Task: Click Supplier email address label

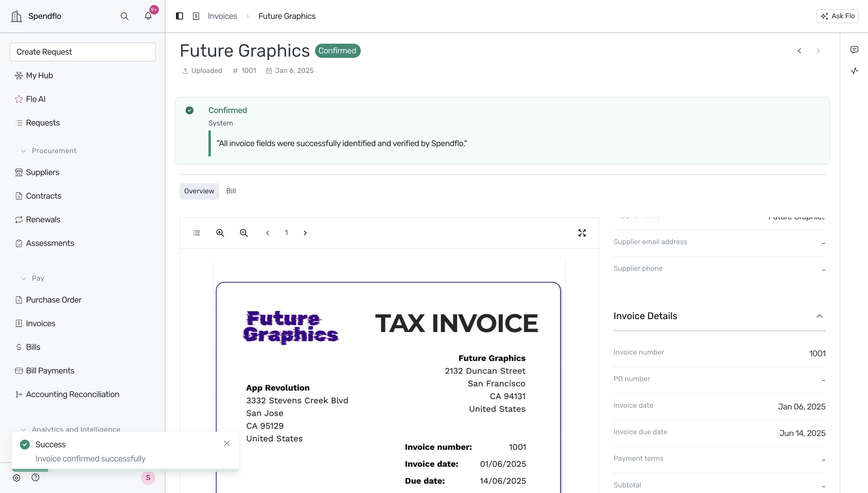Action: (650, 242)
